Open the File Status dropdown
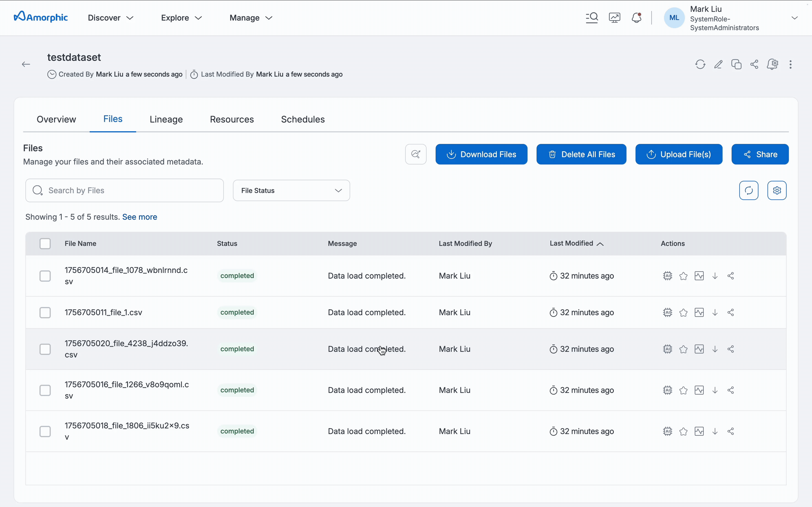Image resolution: width=812 pixels, height=507 pixels. coord(291,190)
